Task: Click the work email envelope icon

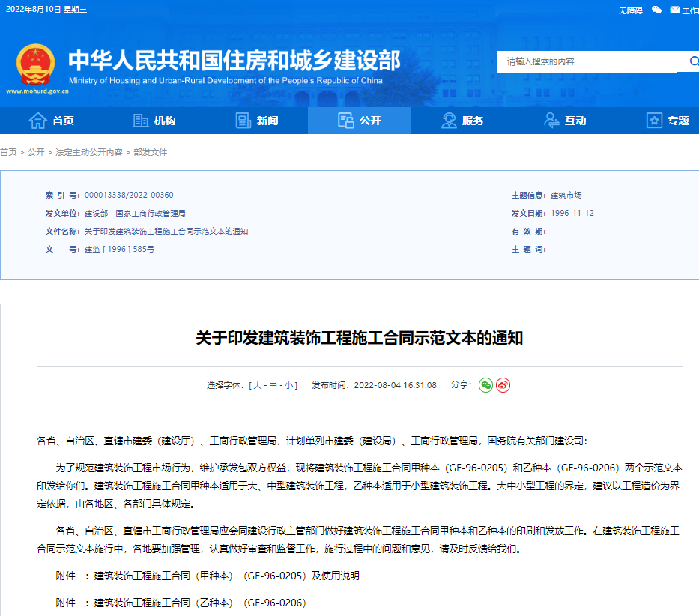Action: (675, 10)
